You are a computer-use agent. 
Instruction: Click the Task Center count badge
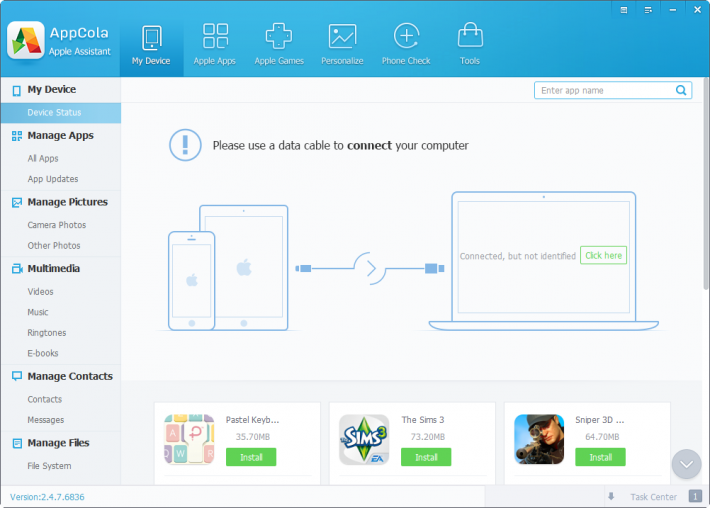click(x=695, y=496)
